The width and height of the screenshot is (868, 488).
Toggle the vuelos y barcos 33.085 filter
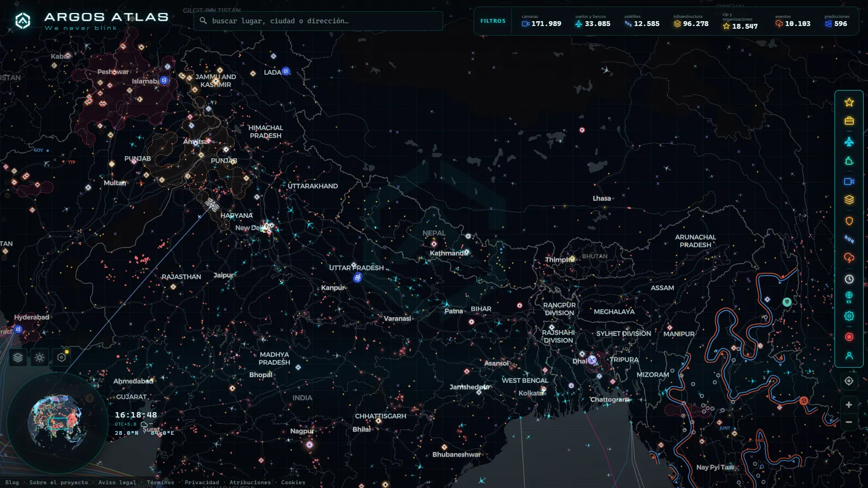(x=592, y=21)
